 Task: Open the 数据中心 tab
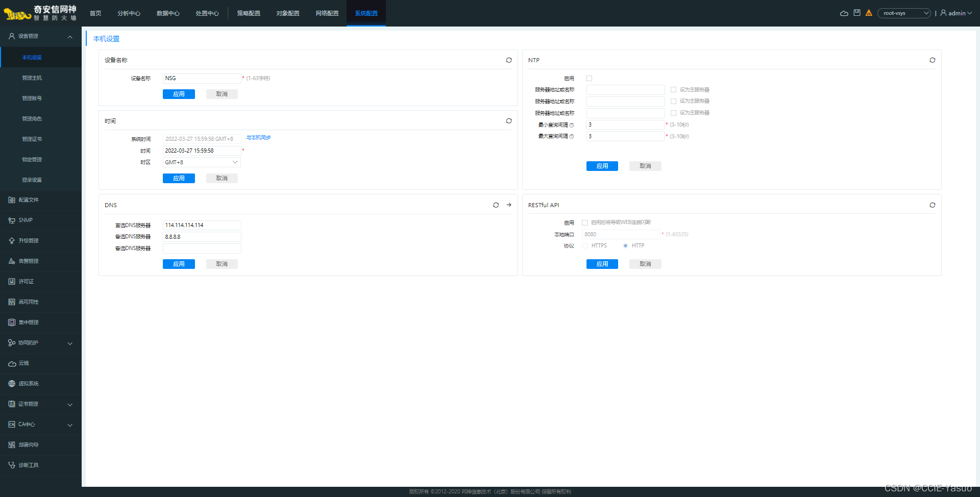(x=168, y=13)
